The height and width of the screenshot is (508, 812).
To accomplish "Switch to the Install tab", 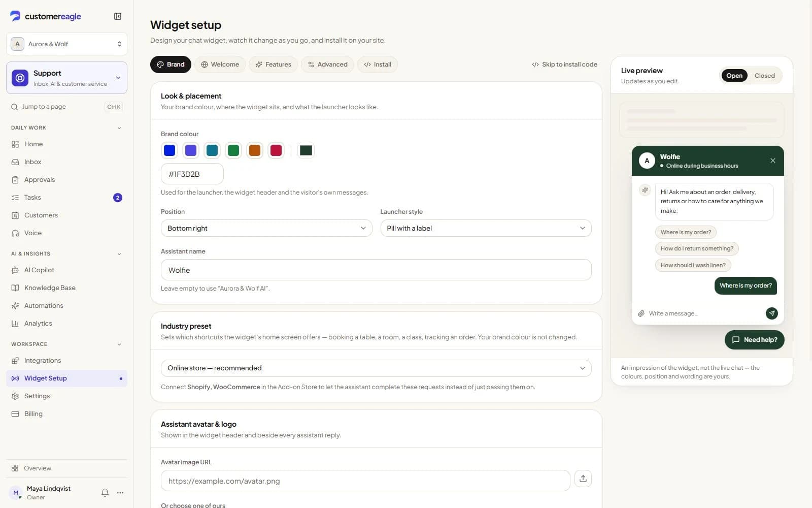I will (378, 65).
